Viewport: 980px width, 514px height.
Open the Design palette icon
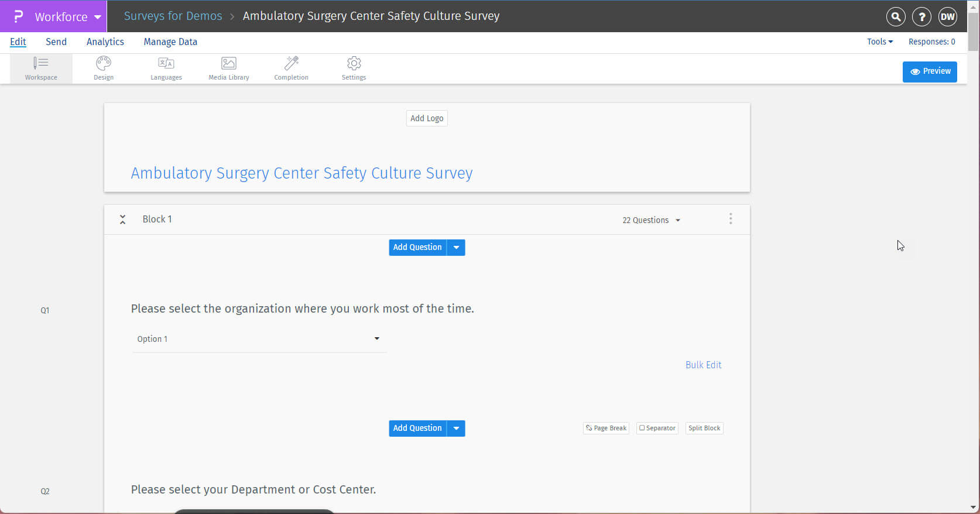pos(104,68)
